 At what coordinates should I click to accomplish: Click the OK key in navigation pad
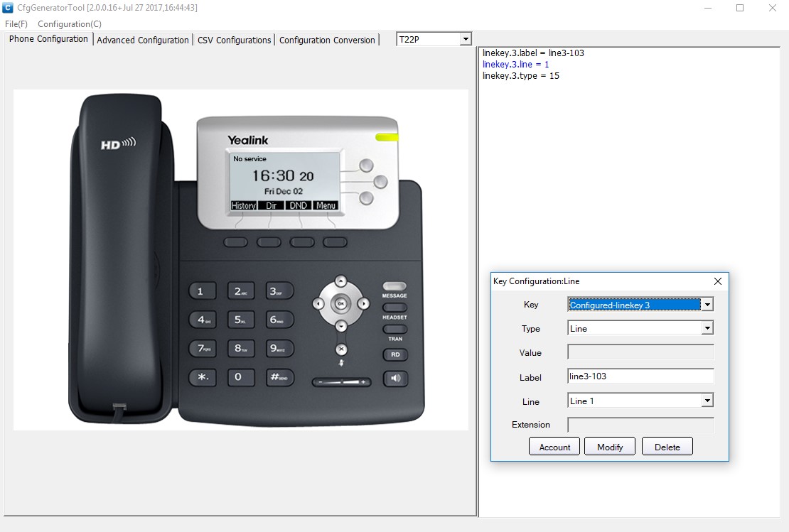point(340,304)
